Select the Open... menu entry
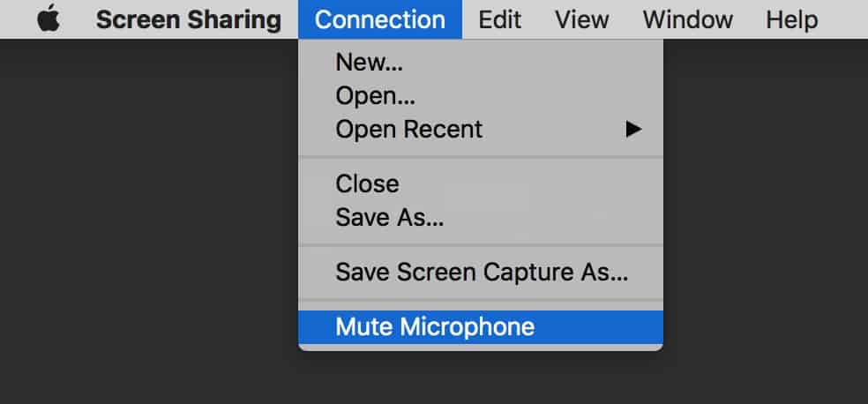 click(x=375, y=96)
